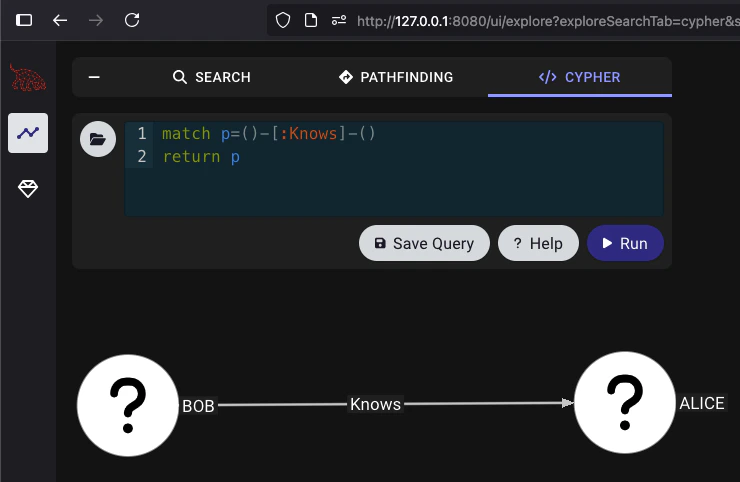Select the ALICE graph node
The width and height of the screenshot is (740, 482).
click(x=625, y=402)
